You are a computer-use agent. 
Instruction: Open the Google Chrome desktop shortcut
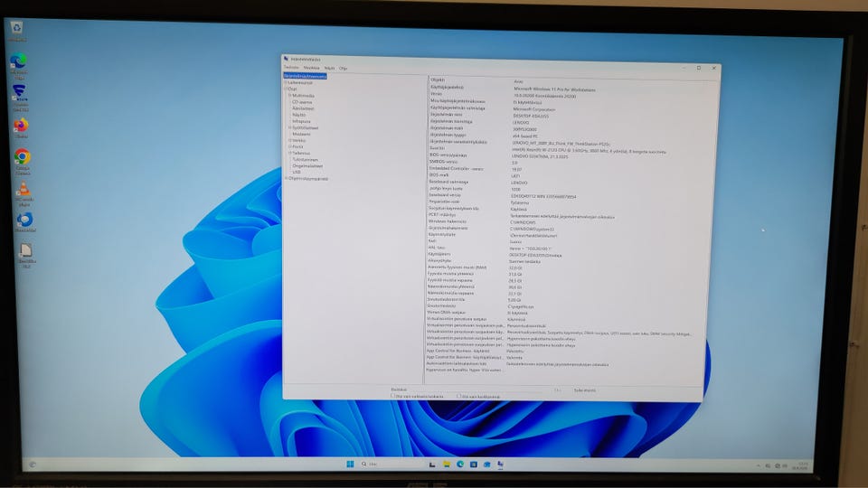pos(22,161)
